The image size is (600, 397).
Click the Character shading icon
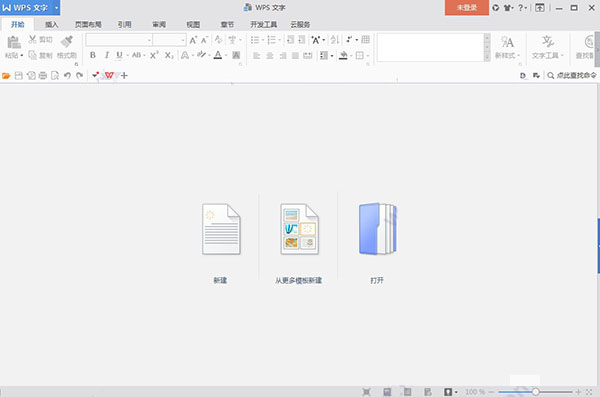click(x=236, y=56)
